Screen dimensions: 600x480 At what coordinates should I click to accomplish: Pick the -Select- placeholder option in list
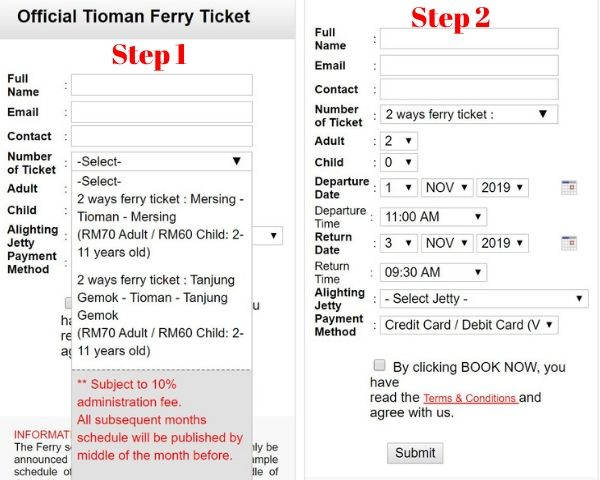(x=99, y=181)
